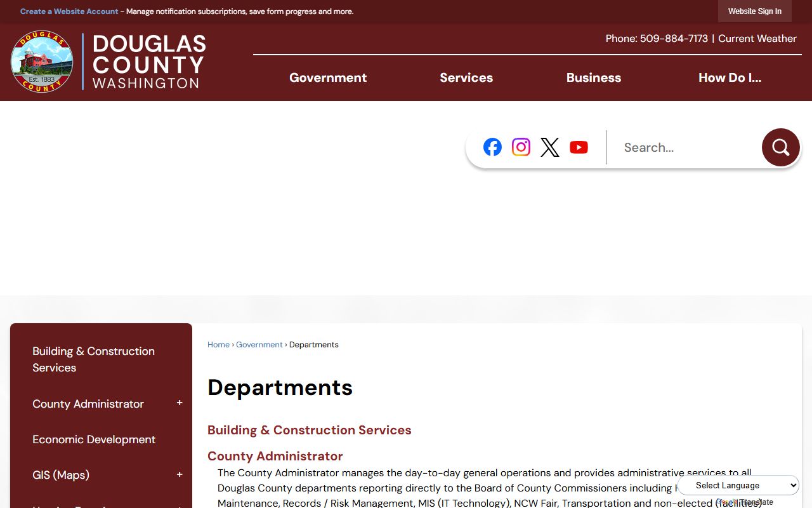The height and width of the screenshot is (508, 812).
Task: Click the Departments breadcrumb text
Action: (314, 344)
